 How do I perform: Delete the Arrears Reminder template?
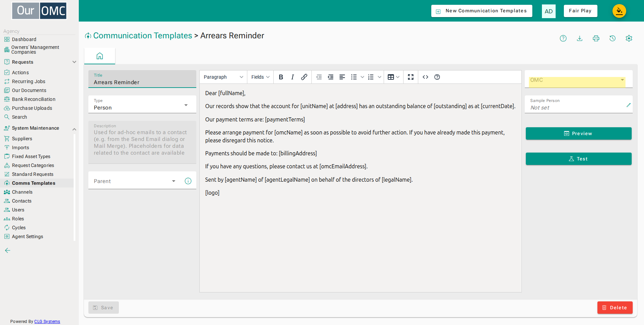click(x=615, y=308)
